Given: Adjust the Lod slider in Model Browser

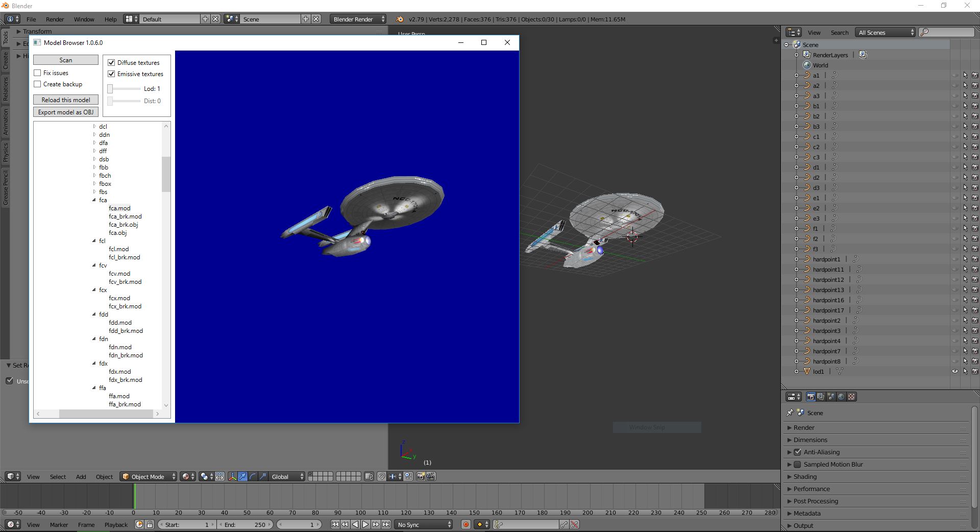Looking at the screenshot, I should coord(124,88).
